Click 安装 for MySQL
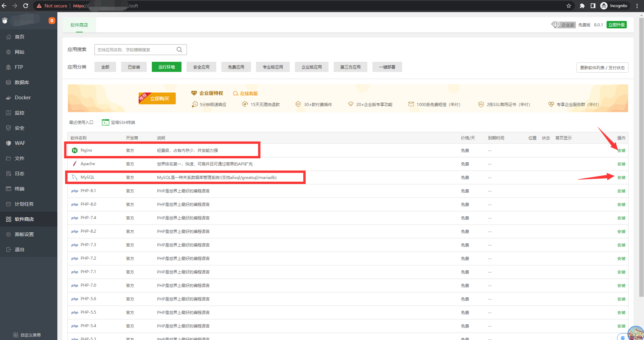This screenshot has height=340, width=644. 621,178
